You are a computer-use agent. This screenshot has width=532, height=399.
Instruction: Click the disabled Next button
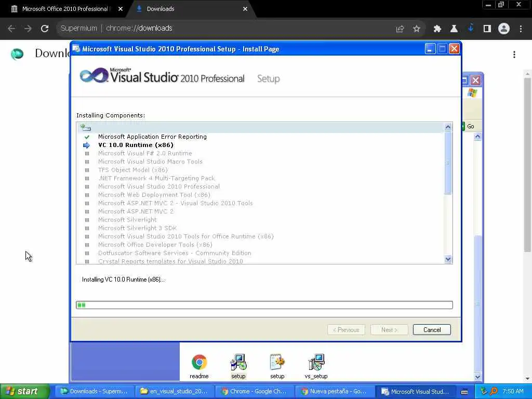pyautogui.click(x=389, y=330)
